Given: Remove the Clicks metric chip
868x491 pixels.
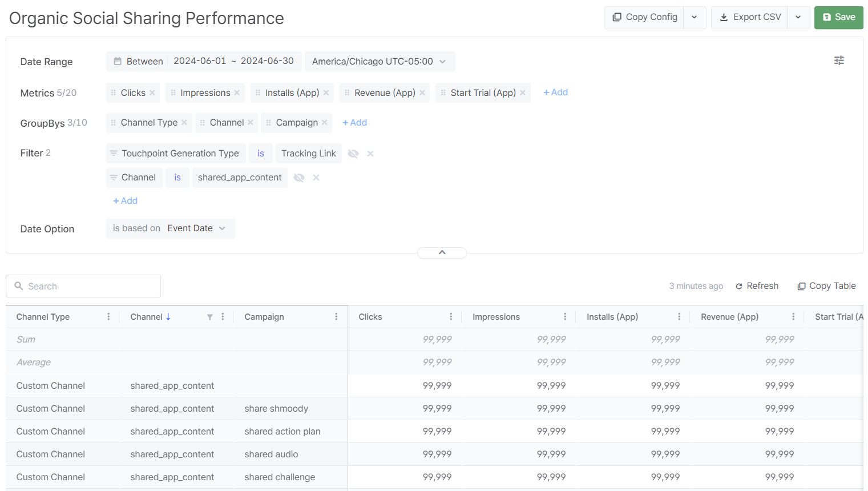Looking at the screenshot, I should (x=152, y=93).
